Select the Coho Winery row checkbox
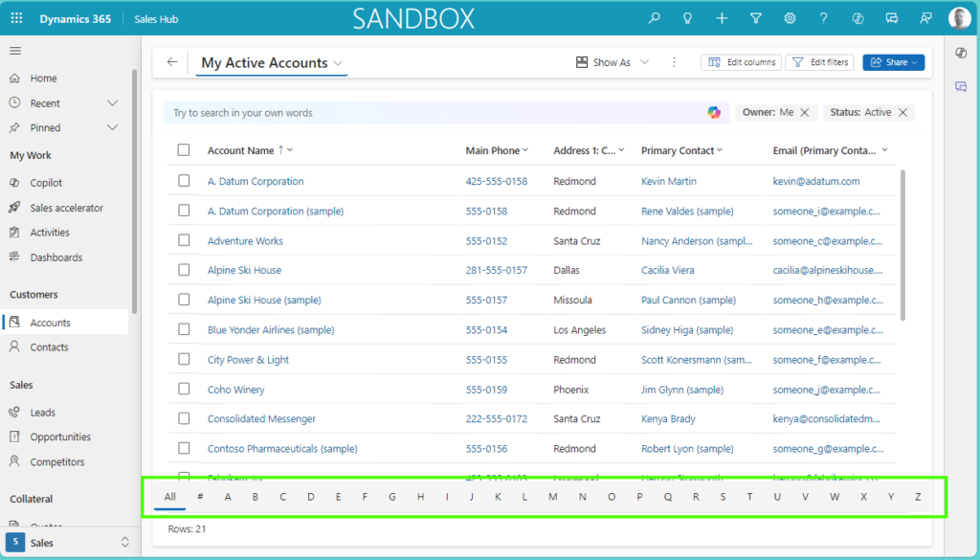This screenshot has height=560, width=980. click(x=184, y=390)
